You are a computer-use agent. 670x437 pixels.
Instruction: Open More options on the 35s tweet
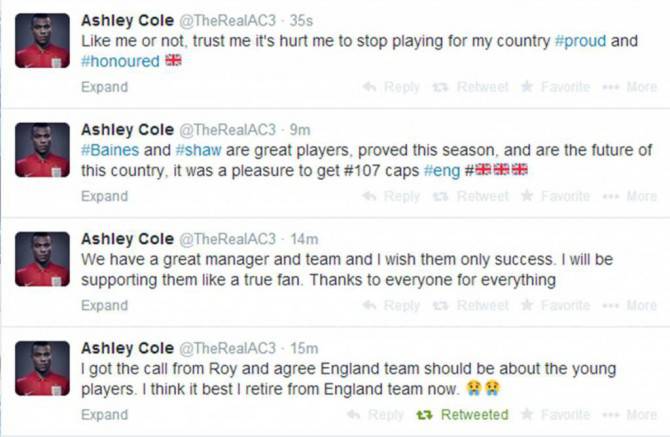click(x=630, y=87)
